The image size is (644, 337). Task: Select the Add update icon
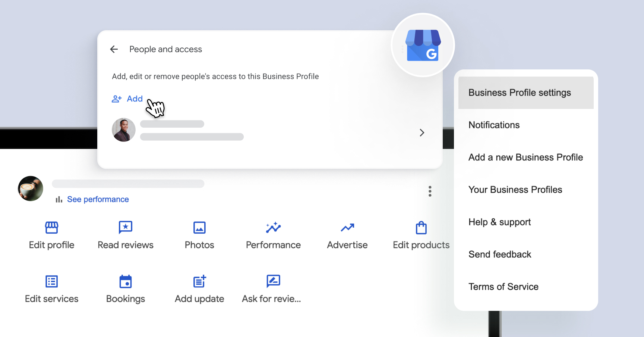pyautogui.click(x=199, y=281)
